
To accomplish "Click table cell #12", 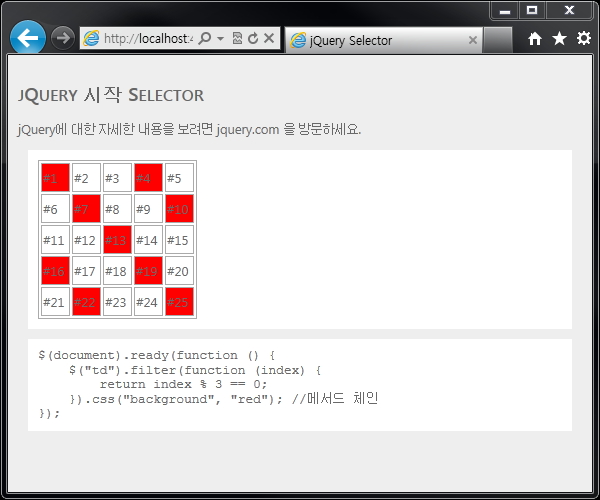I will (x=86, y=239).
